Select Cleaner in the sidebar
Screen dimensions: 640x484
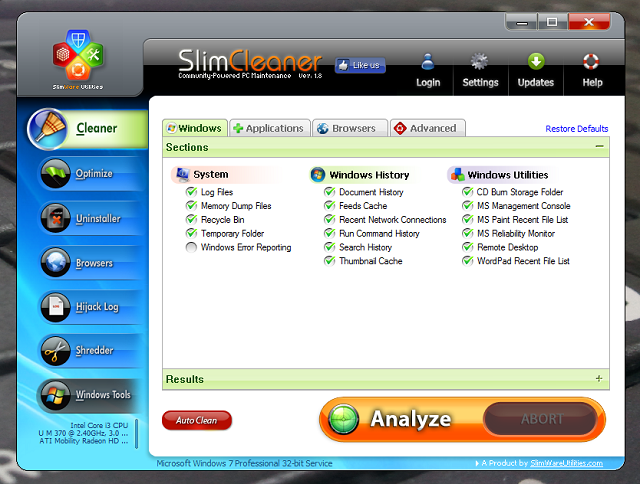coord(87,129)
